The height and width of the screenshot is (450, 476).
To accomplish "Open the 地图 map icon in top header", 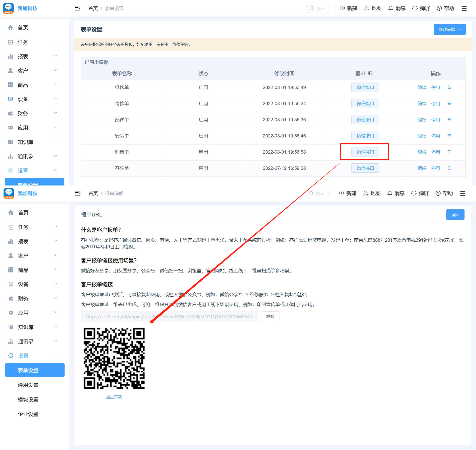I will pos(367,8).
